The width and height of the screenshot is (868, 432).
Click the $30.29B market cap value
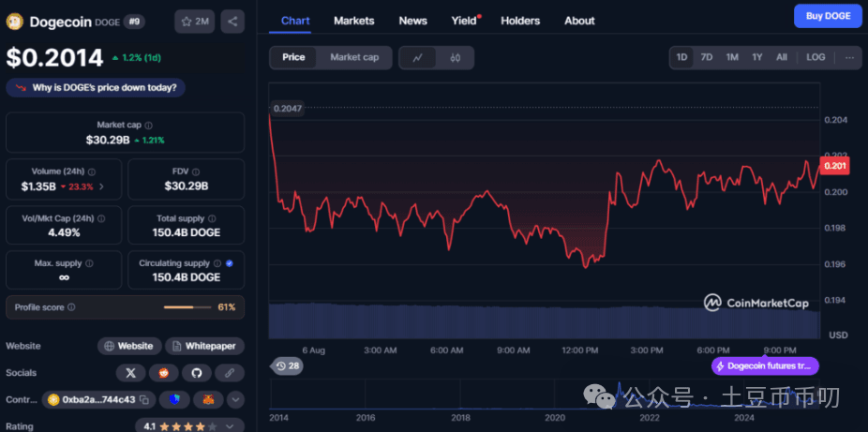tap(108, 141)
